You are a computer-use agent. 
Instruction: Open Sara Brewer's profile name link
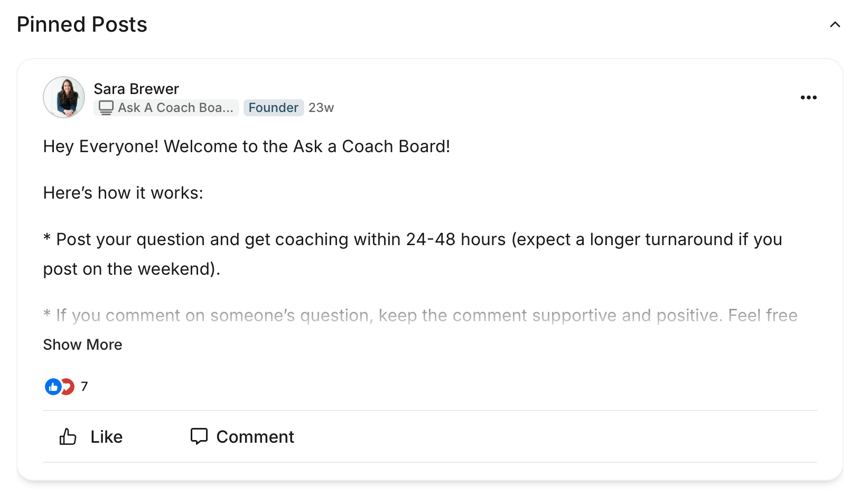point(136,89)
